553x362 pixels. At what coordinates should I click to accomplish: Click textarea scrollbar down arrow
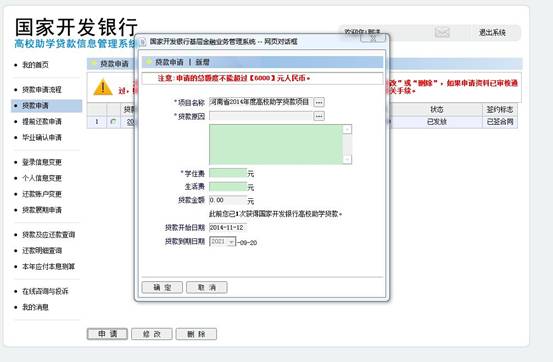click(x=347, y=159)
